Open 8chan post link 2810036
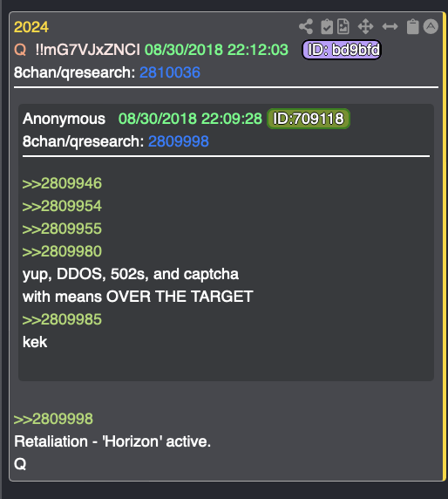This screenshot has height=499, width=448. (x=170, y=72)
